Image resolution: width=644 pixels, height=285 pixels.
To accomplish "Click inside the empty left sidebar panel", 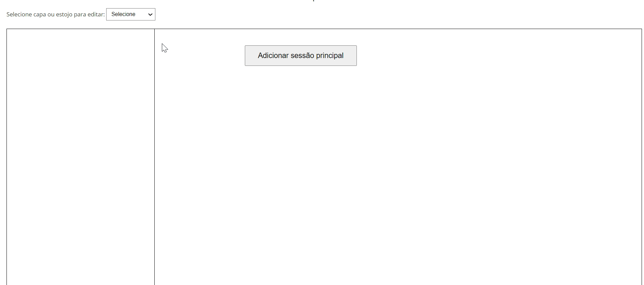I will tap(81, 157).
